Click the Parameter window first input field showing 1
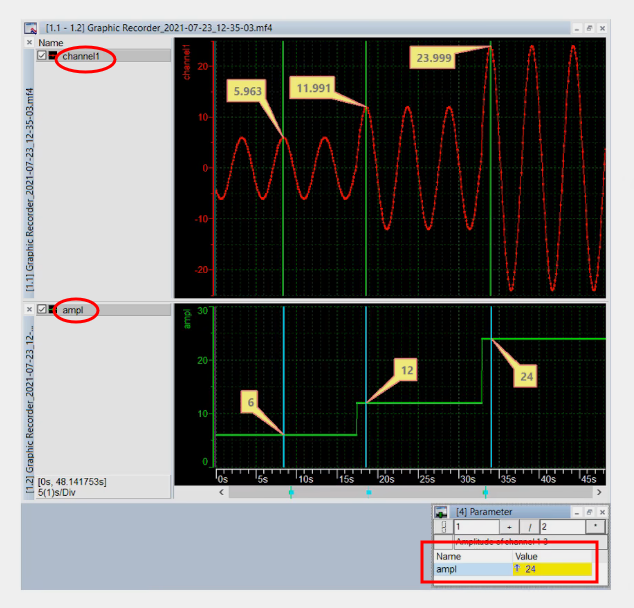The width and height of the screenshot is (634, 608). pos(476,527)
